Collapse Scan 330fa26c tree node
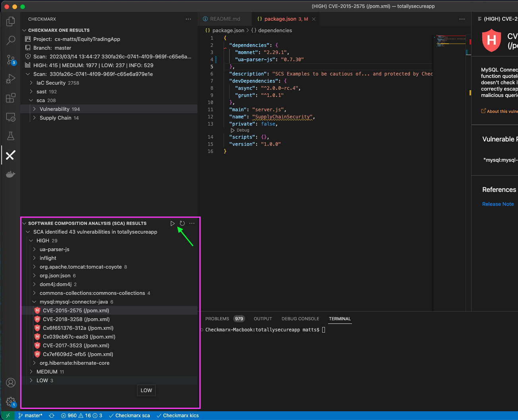This screenshot has height=420, width=518. click(x=28, y=74)
